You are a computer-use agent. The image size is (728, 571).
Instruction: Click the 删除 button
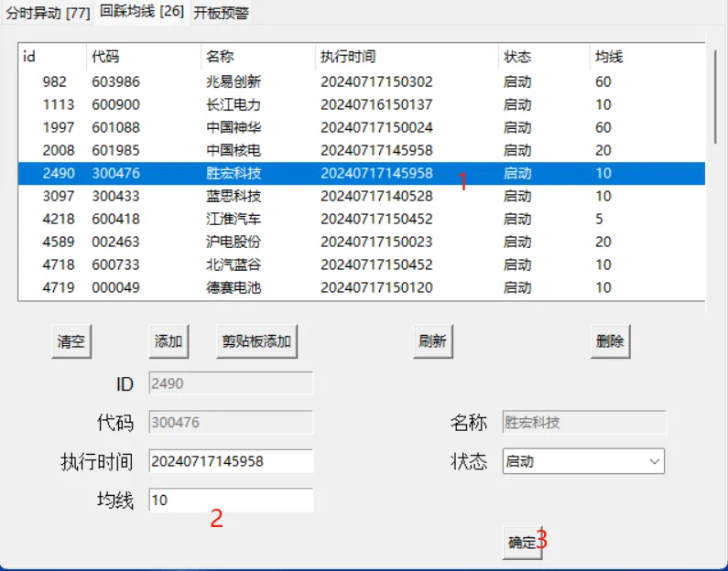610,341
